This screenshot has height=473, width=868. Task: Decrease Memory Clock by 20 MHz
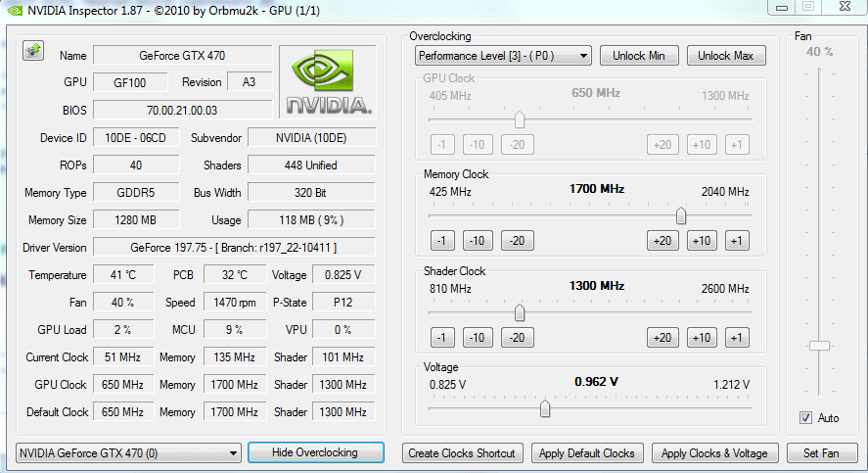click(518, 241)
